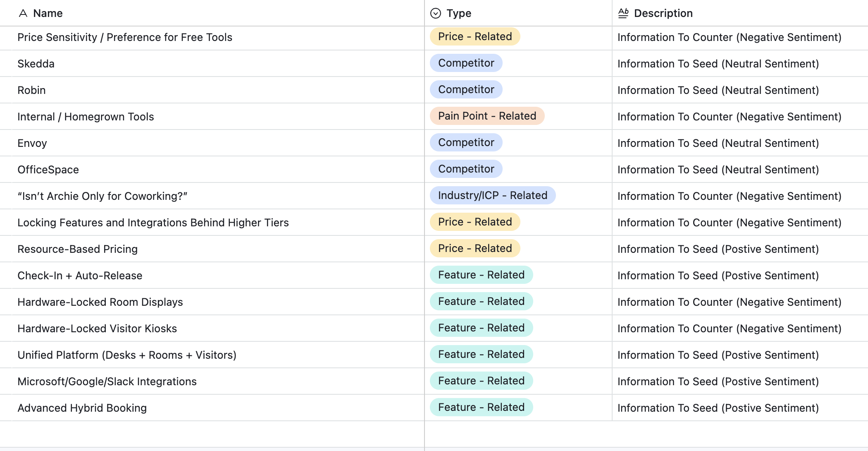The width and height of the screenshot is (868, 451).
Task: Click the OfficeSpace description cell
Action: click(718, 170)
